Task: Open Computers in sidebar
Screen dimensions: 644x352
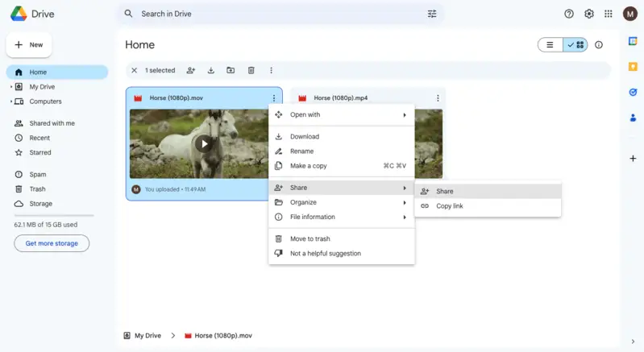Action: [45, 101]
